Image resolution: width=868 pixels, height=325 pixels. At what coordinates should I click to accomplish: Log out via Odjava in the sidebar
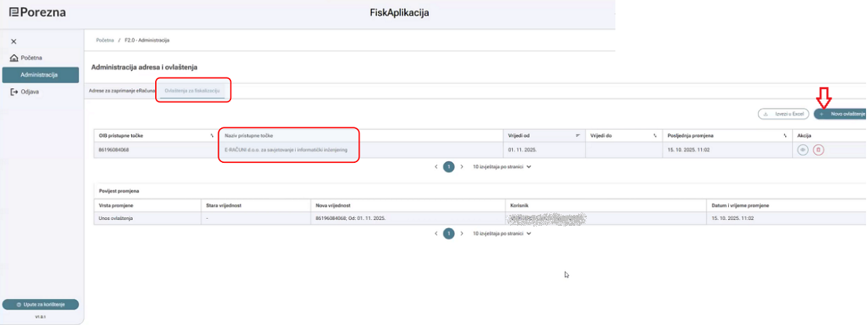pos(25,92)
